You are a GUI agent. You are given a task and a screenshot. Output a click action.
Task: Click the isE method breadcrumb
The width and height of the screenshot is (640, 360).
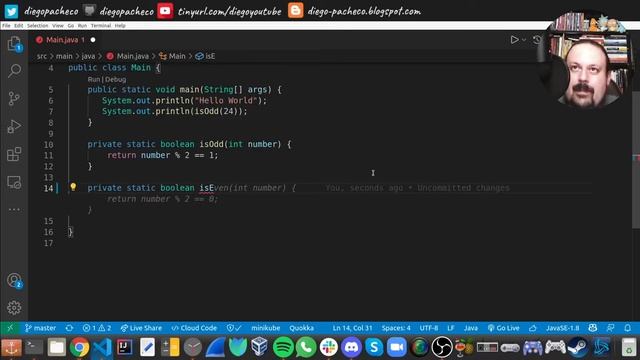(205, 56)
